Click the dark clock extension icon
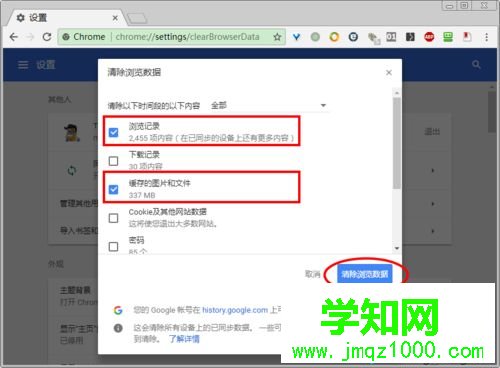 [x=353, y=37]
